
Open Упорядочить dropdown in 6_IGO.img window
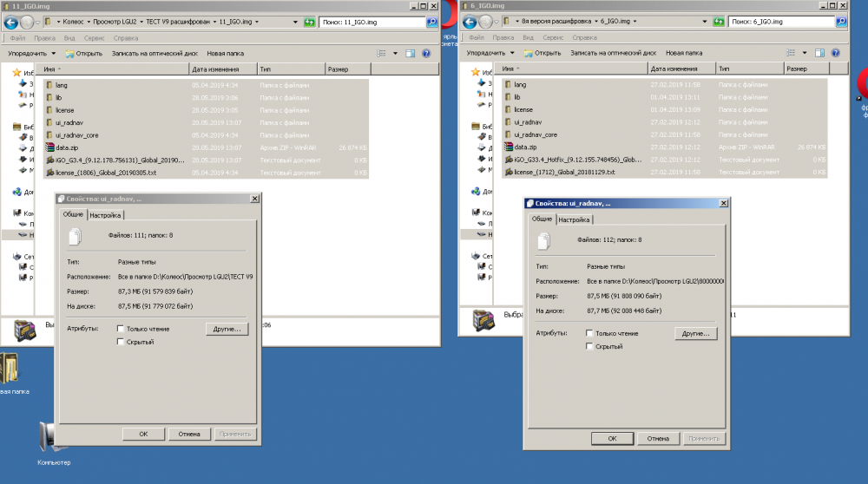[490, 53]
